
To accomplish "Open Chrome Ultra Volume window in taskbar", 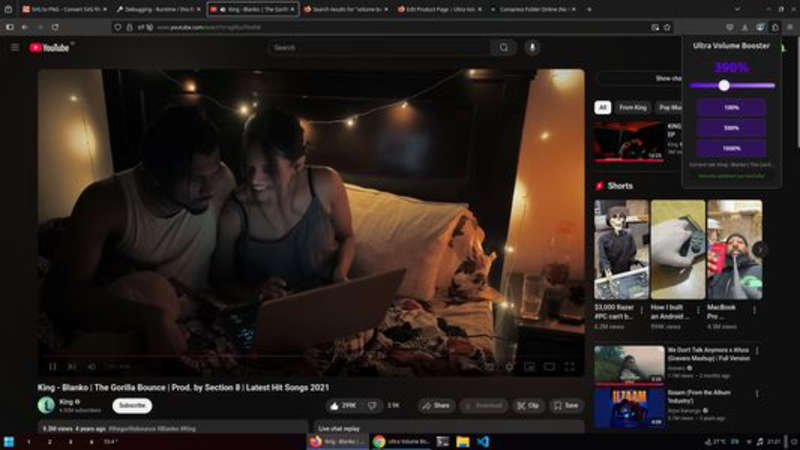I will coord(401,442).
